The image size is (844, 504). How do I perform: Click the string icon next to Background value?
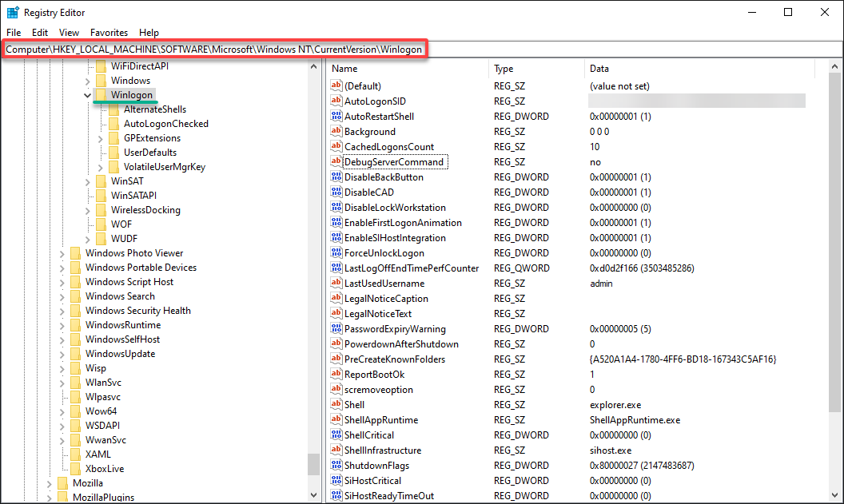[x=336, y=131]
